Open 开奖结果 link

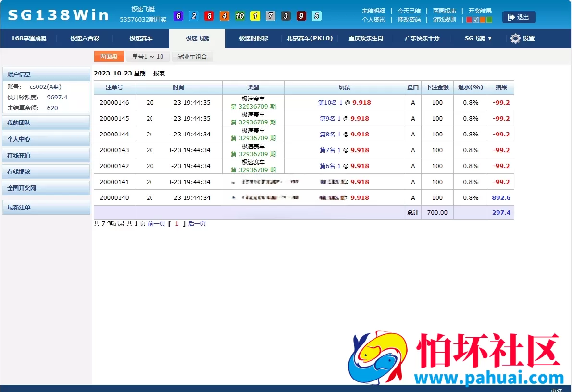click(480, 11)
